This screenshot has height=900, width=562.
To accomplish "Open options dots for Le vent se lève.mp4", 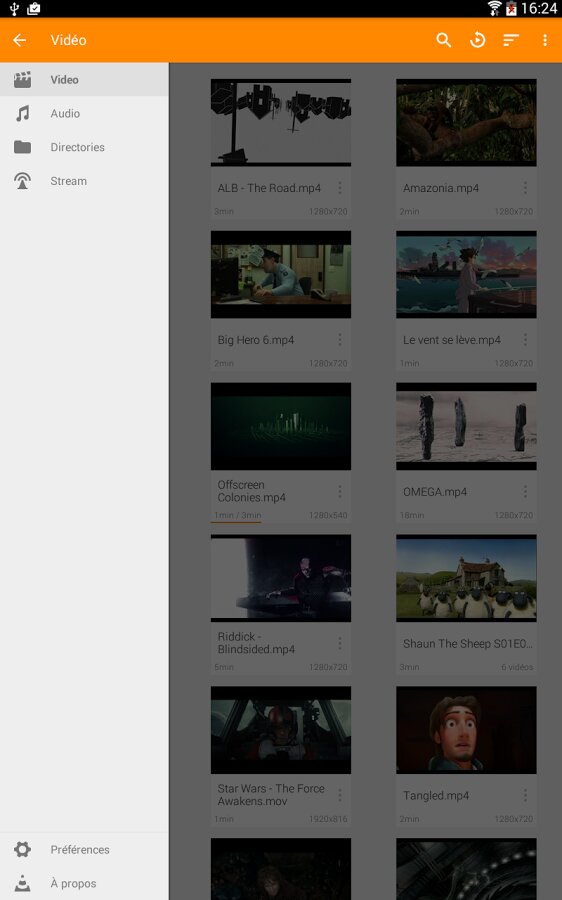I will coord(525,340).
